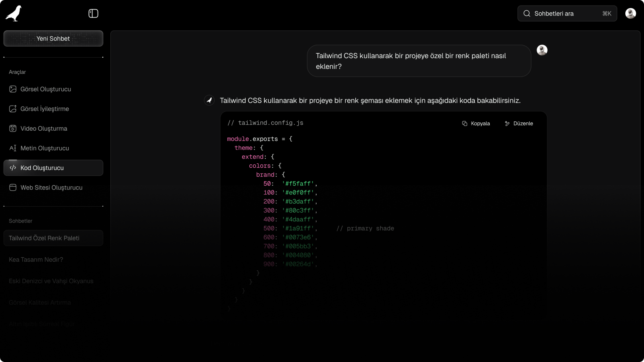This screenshot has width=644, height=362.
Task: Focus the Sohbetleri ara search field
Action: (567, 14)
